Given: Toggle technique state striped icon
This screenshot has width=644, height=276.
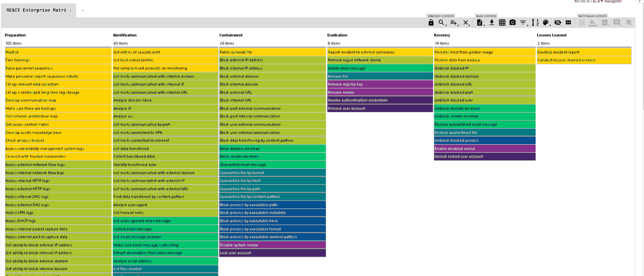Looking at the screenshot, I should coord(582,23).
